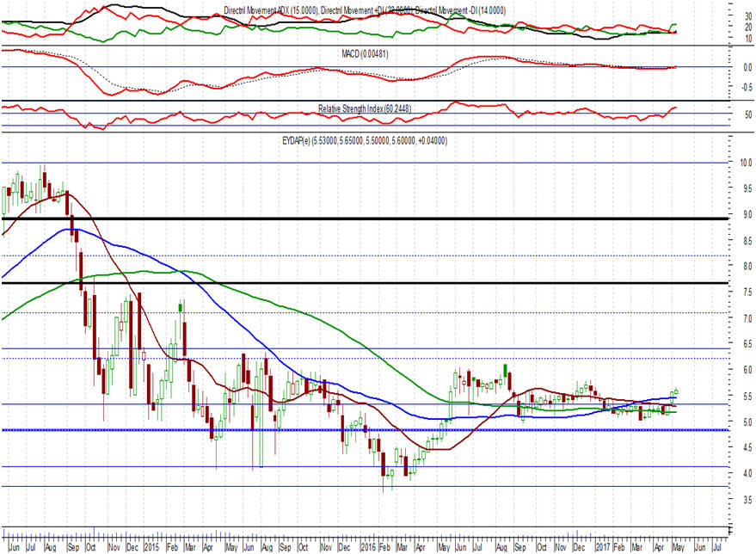Select the 5.0 price axis label
Screen dimensions: 756x554
coord(747,422)
